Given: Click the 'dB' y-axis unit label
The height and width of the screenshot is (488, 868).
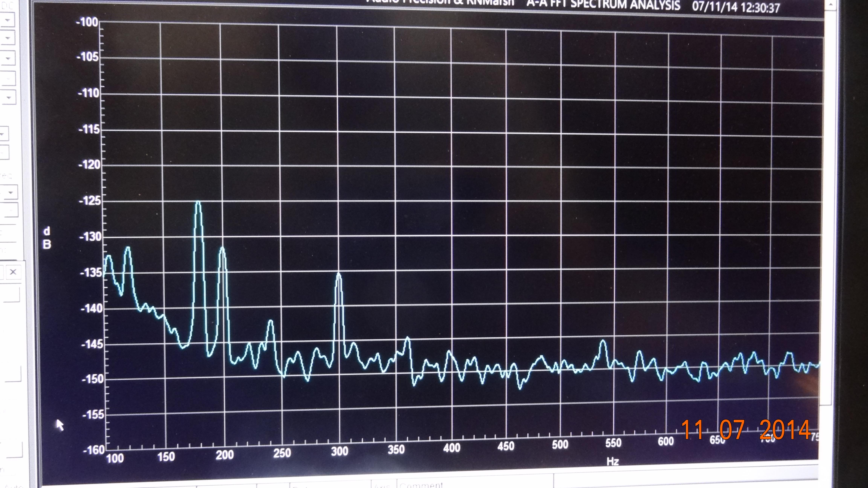Looking at the screenshot, I should click(x=47, y=238).
